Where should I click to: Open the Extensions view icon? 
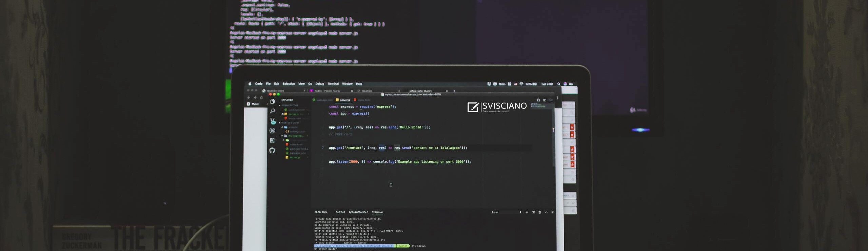tap(272, 140)
